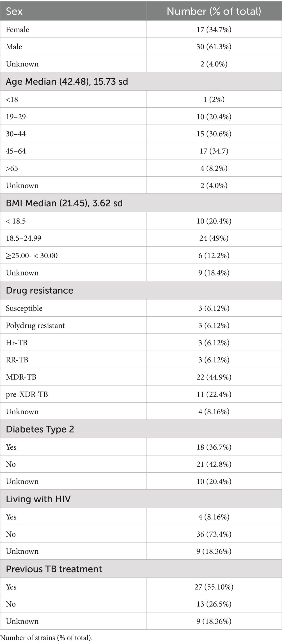Screen dimensions: 282x644
Task: Click the "Previous TB treatment" section heading
Action: 54,569
